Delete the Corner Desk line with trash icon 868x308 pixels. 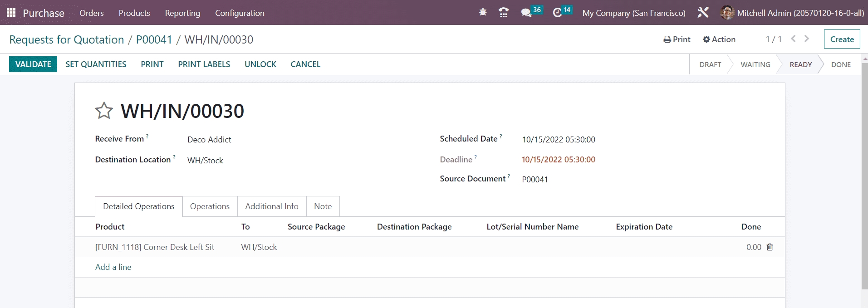pos(770,247)
